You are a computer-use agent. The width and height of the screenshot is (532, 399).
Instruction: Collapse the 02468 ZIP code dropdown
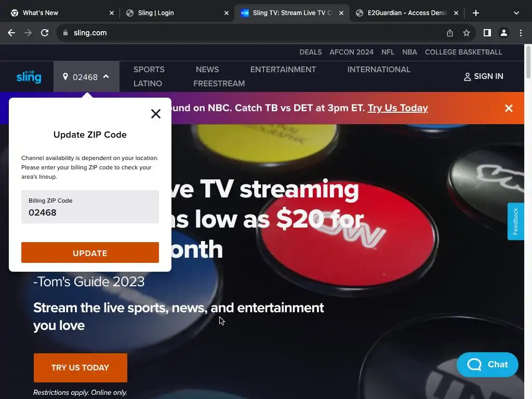click(86, 77)
